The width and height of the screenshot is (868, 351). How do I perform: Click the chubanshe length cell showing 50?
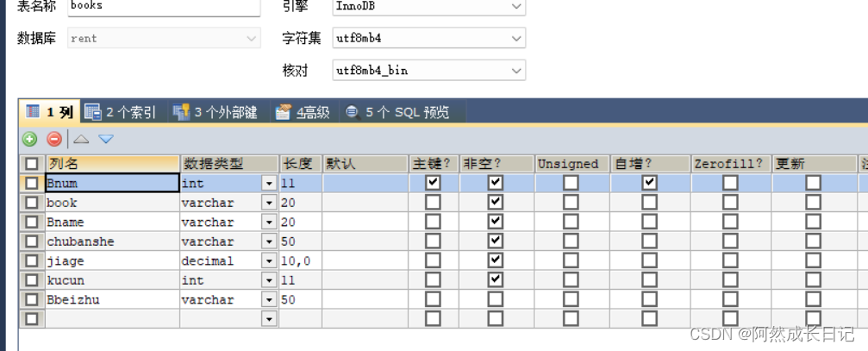click(301, 241)
